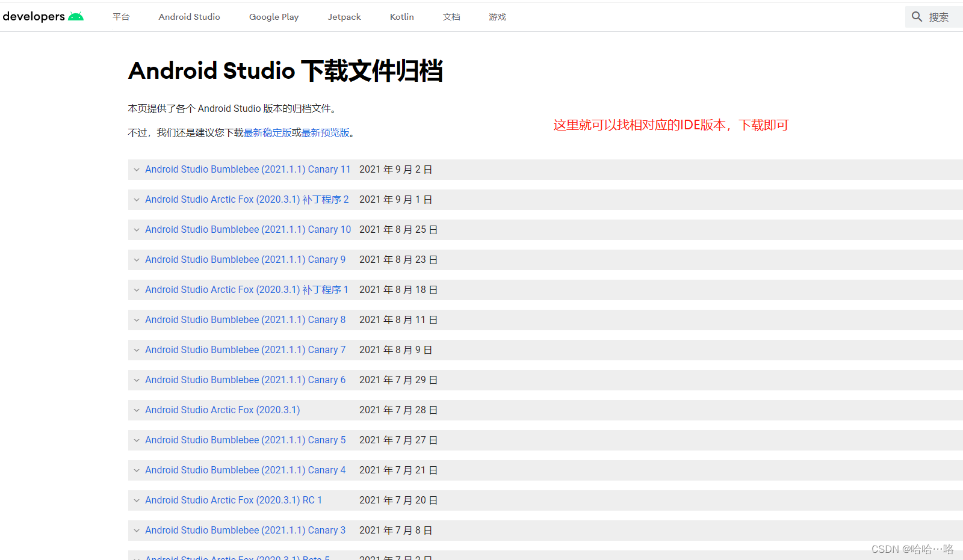
Task: Open Android Studio Bumblebee Canary 11 link
Action: click(248, 170)
